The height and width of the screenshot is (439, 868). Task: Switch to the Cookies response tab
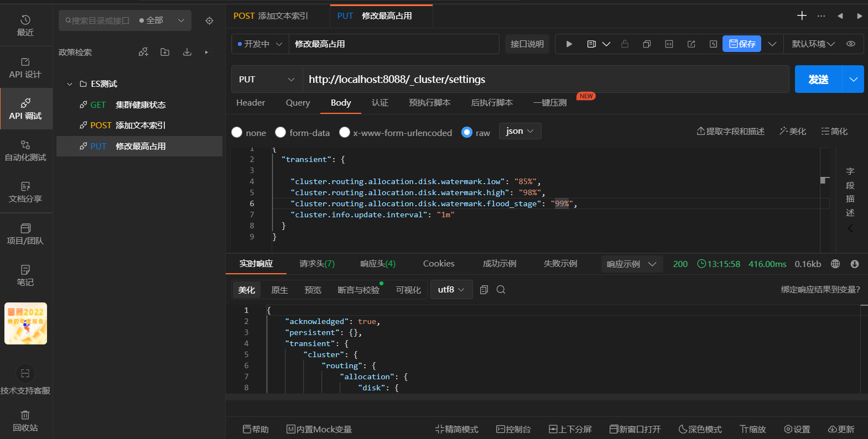(439, 264)
